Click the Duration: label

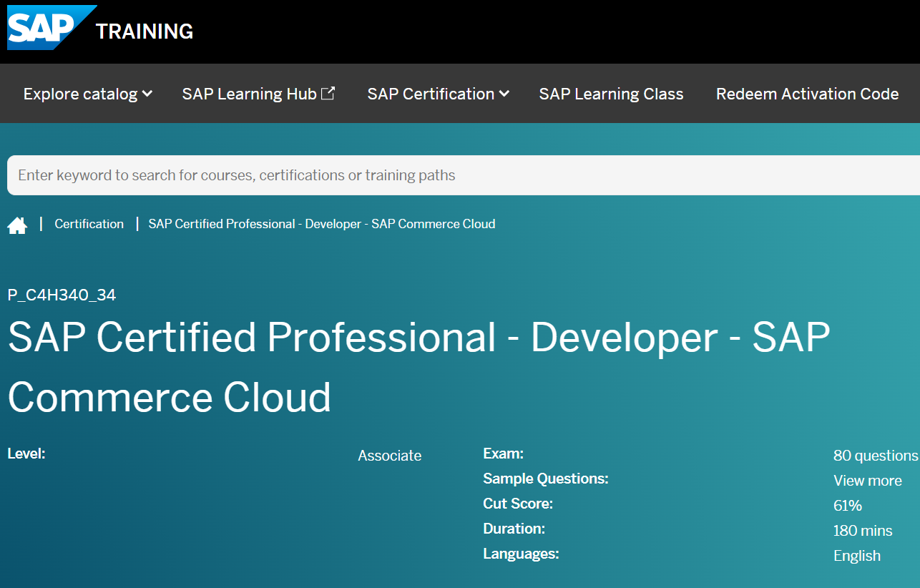[x=514, y=529]
